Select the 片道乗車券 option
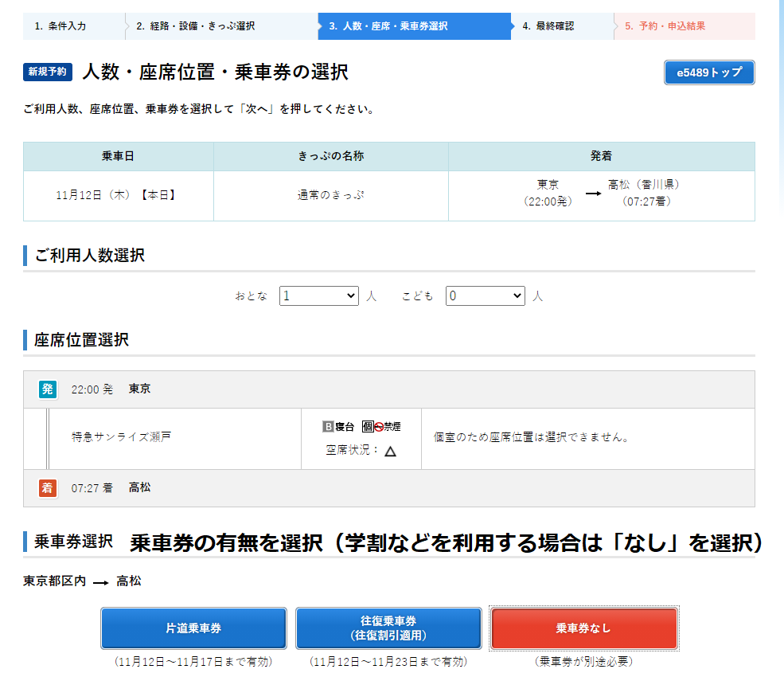The width and height of the screenshot is (784, 673). 193,628
